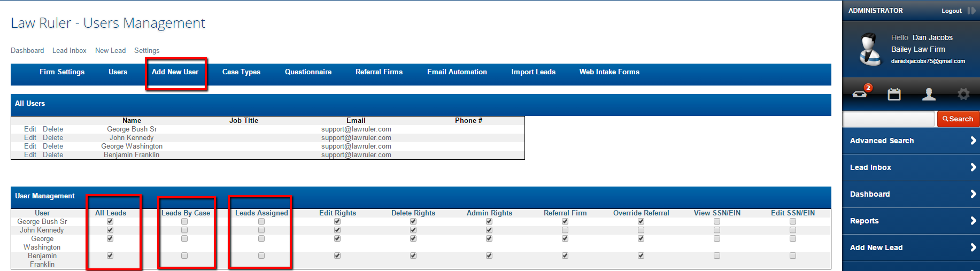Edit the John Kennedy user
The height and width of the screenshot is (271, 980).
point(30,137)
